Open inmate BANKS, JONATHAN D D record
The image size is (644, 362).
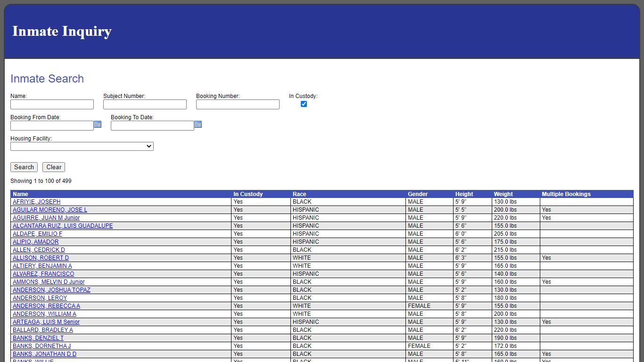click(44, 354)
